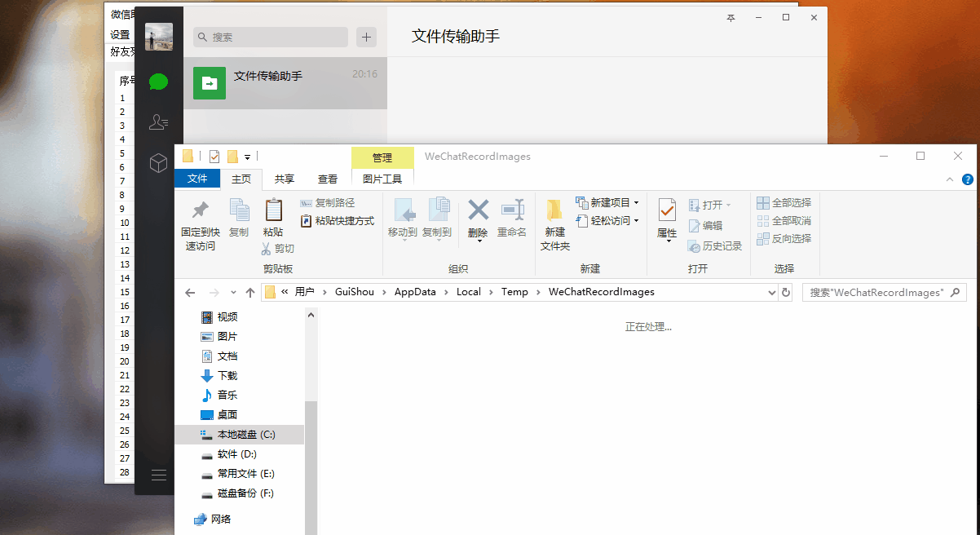This screenshot has height=535, width=980.
Task: Click the 复制 copy ribbon button
Action: [239, 218]
